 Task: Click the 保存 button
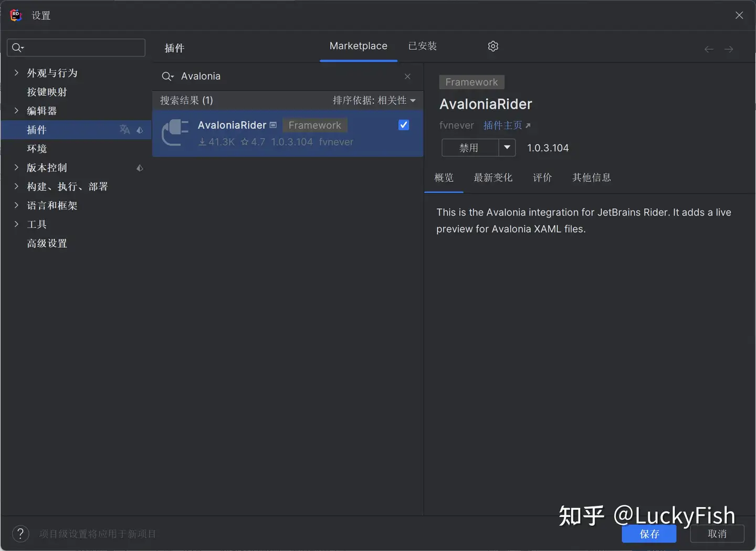click(649, 534)
